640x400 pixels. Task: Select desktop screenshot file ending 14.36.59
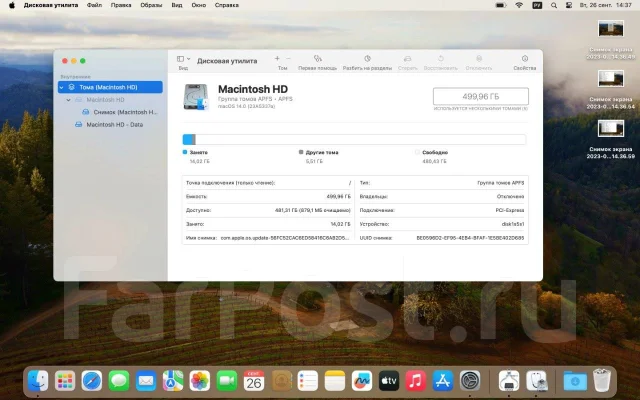(611, 140)
